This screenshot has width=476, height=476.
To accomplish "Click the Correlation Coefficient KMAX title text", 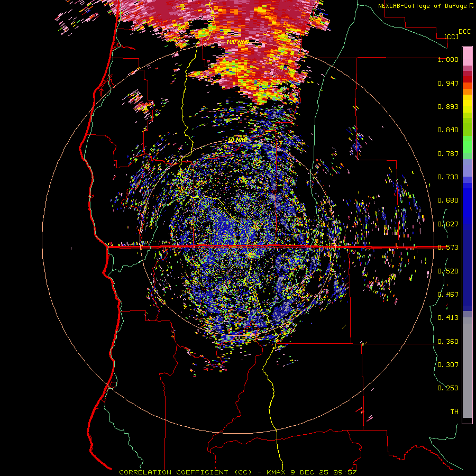I will click(x=237, y=472).
